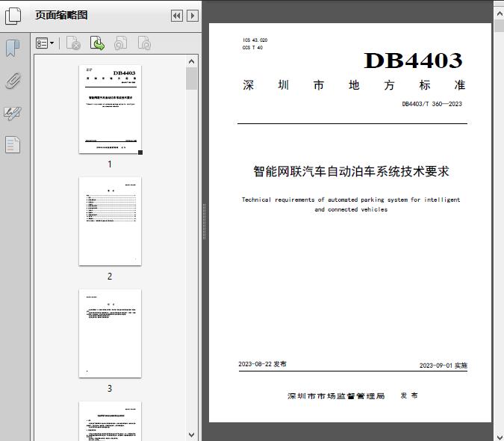Viewport: 504px width, 441px height.
Task: Rotate pages clockwise
Action: (144, 44)
